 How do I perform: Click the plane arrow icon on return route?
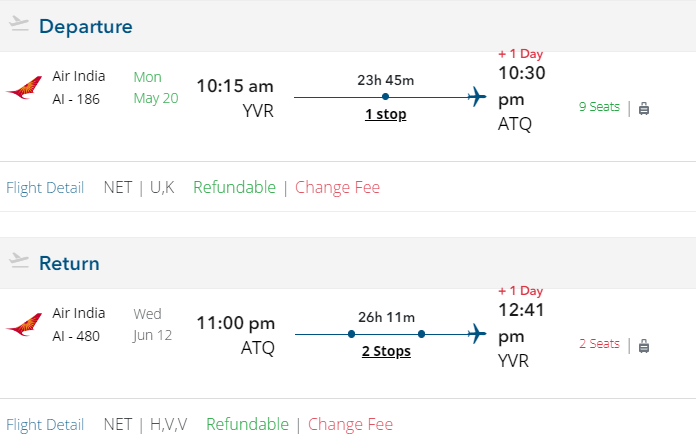pos(477,334)
